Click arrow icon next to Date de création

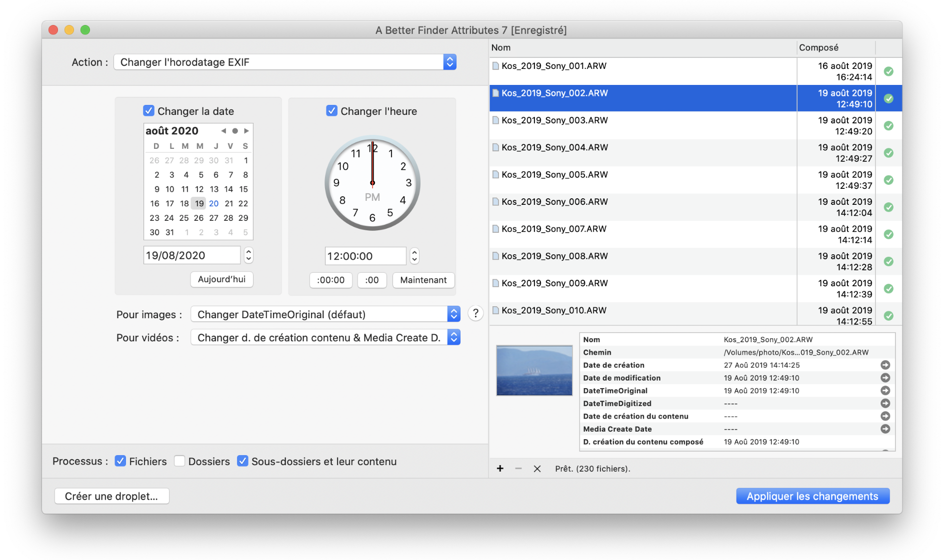pyautogui.click(x=885, y=365)
